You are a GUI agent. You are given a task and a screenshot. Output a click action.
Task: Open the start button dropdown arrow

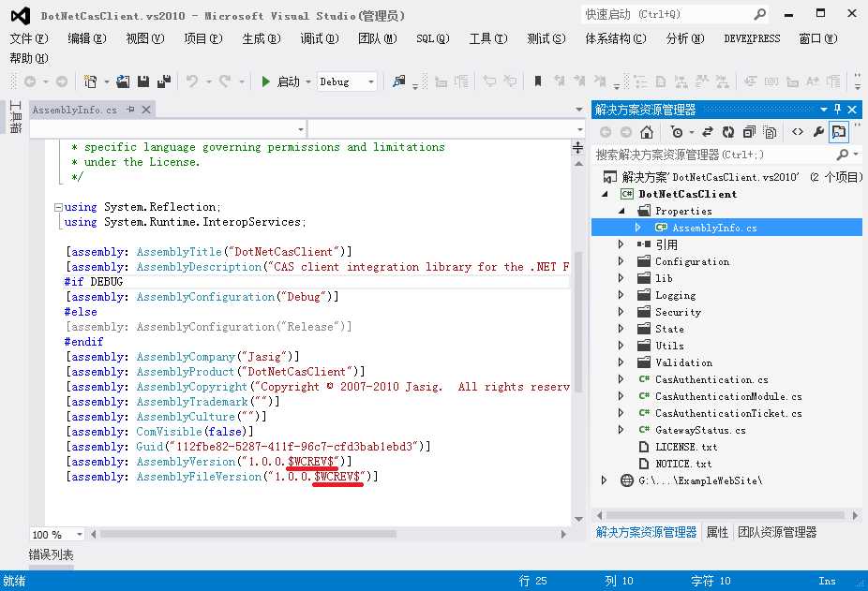tap(308, 81)
